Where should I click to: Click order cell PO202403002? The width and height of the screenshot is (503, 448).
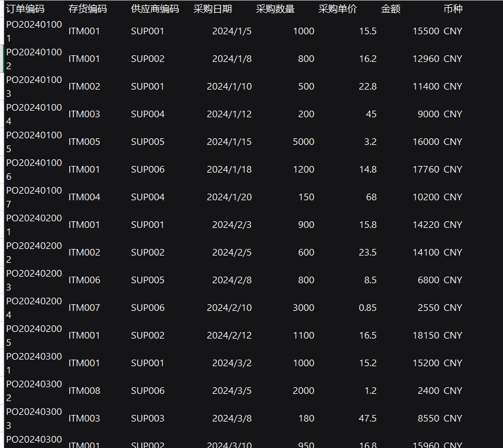(x=34, y=390)
